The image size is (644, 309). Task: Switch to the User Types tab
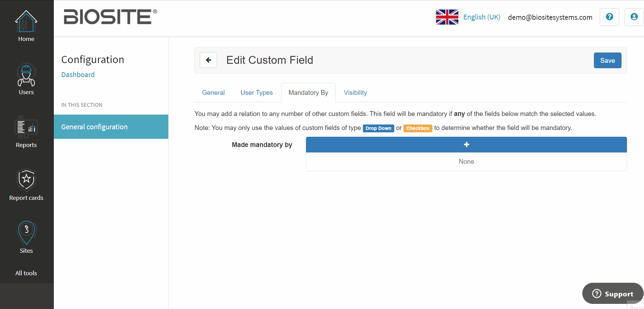[x=257, y=92]
